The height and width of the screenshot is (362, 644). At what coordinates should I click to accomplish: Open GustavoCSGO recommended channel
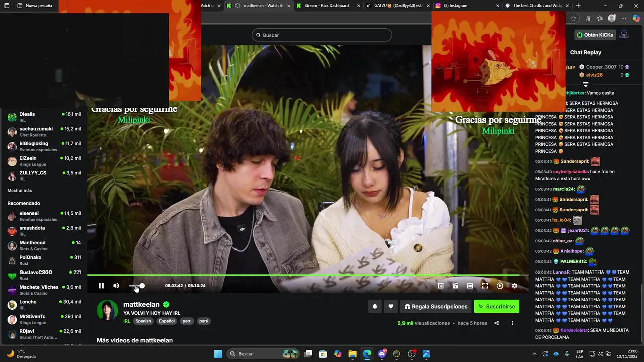pyautogui.click(x=44, y=275)
